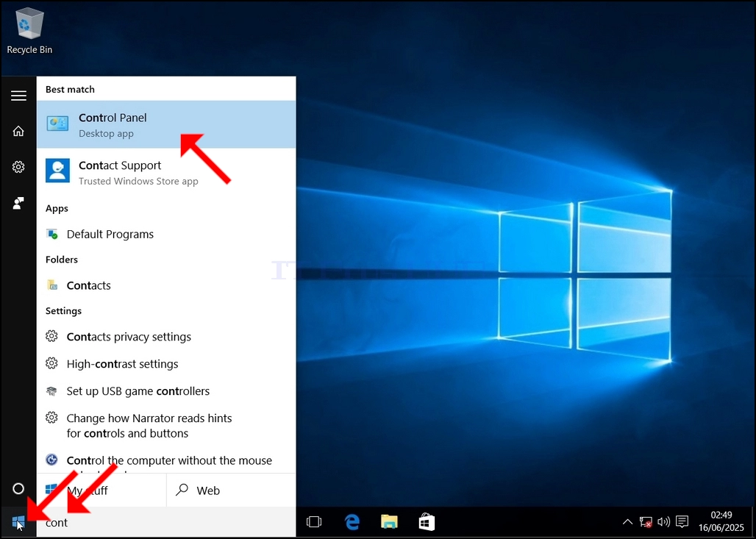Click the Cortana circle icon
Image resolution: width=756 pixels, height=539 pixels.
click(18, 489)
